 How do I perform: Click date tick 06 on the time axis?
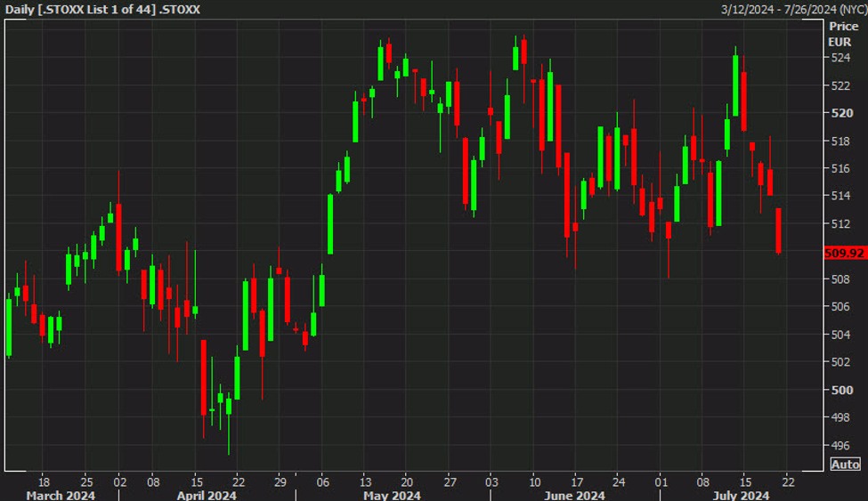pyautogui.click(x=323, y=481)
